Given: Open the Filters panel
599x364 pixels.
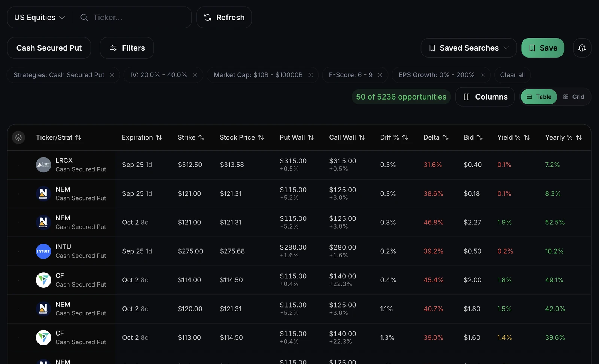Looking at the screenshot, I should [127, 48].
